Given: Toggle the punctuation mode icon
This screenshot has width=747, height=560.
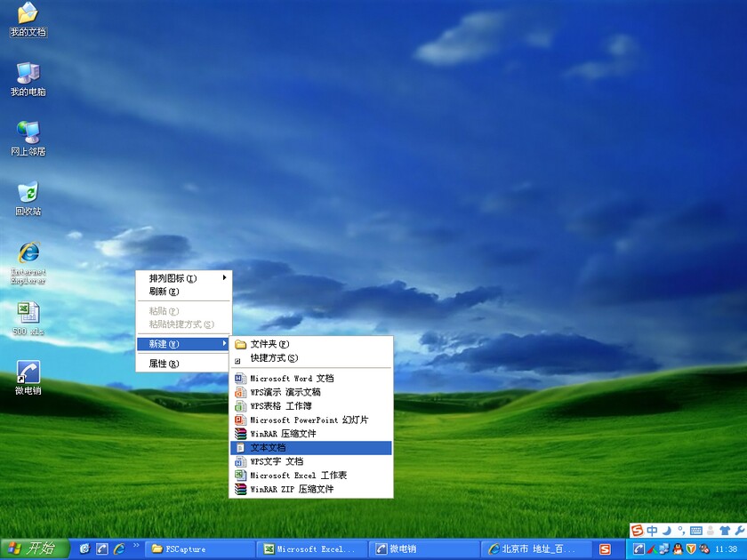Looking at the screenshot, I should click(x=681, y=530).
